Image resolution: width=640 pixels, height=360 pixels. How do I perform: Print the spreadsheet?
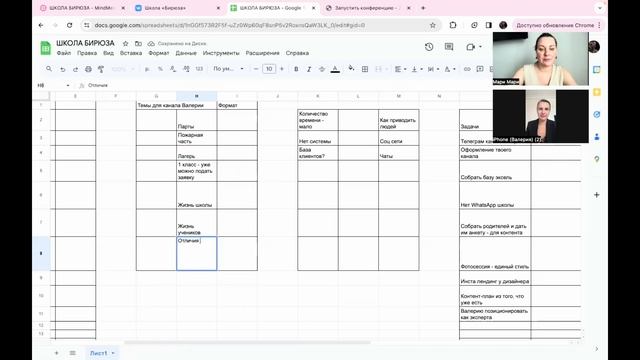coord(88,69)
